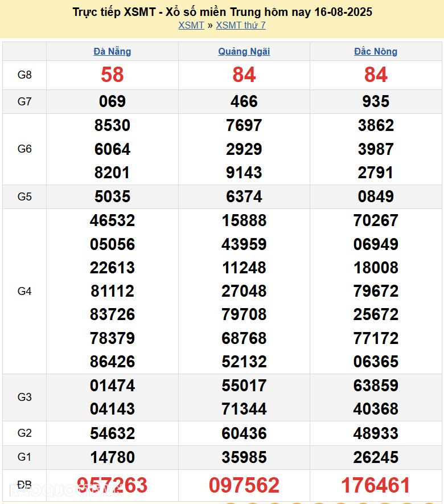Click the XSMT breadcrumb link
444x504 pixels.
191,25
